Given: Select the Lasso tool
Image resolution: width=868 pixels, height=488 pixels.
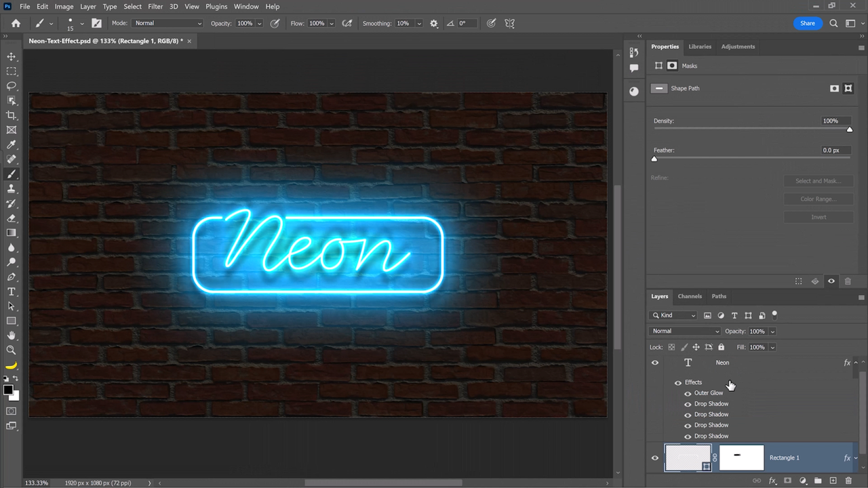Looking at the screenshot, I should point(11,85).
